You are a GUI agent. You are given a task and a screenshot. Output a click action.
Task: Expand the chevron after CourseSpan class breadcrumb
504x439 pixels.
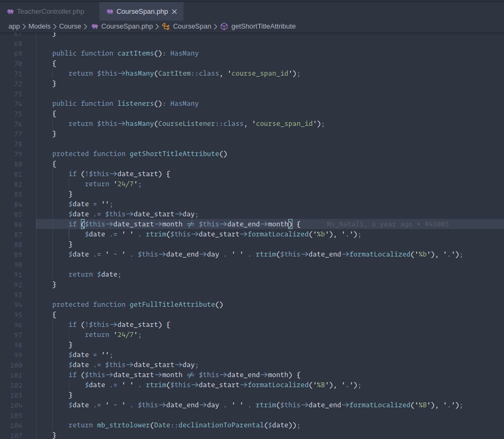click(x=215, y=26)
